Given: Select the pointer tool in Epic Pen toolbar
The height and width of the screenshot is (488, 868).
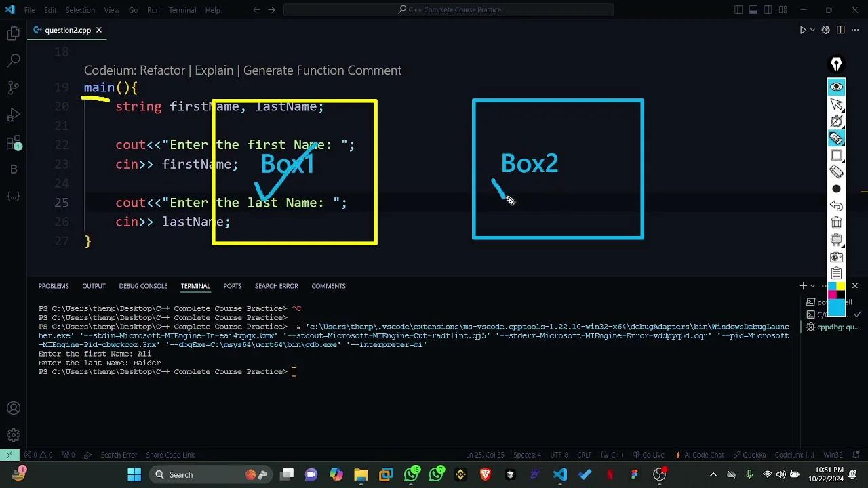Looking at the screenshot, I should coord(837,105).
